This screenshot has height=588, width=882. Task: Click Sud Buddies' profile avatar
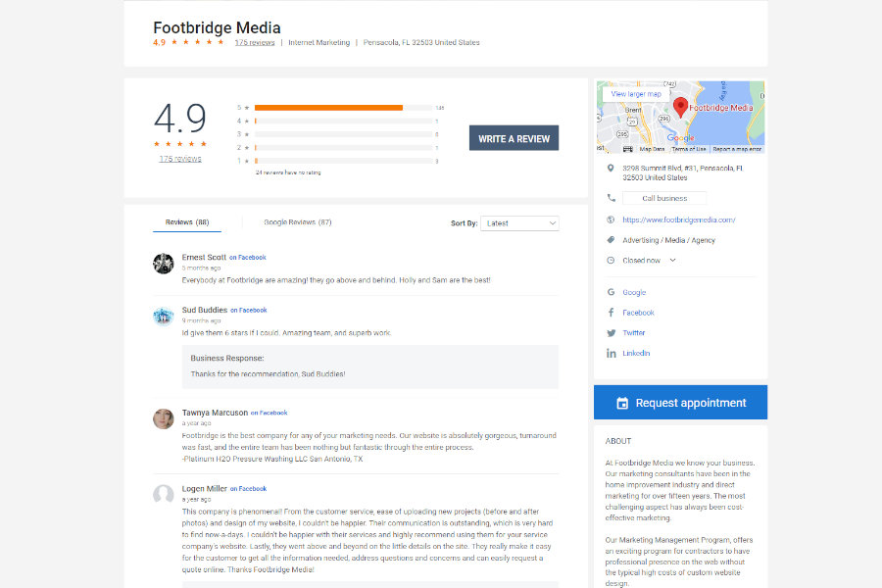pyautogui.click(x=163, y=317)
